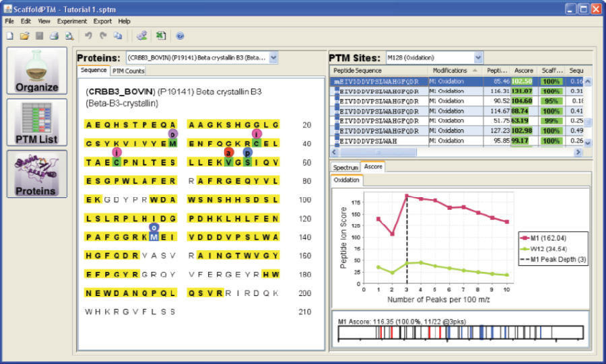Click red 'a' marker above V in LLEKVGSIQV
606x364 pixels.
pos(229,153)
